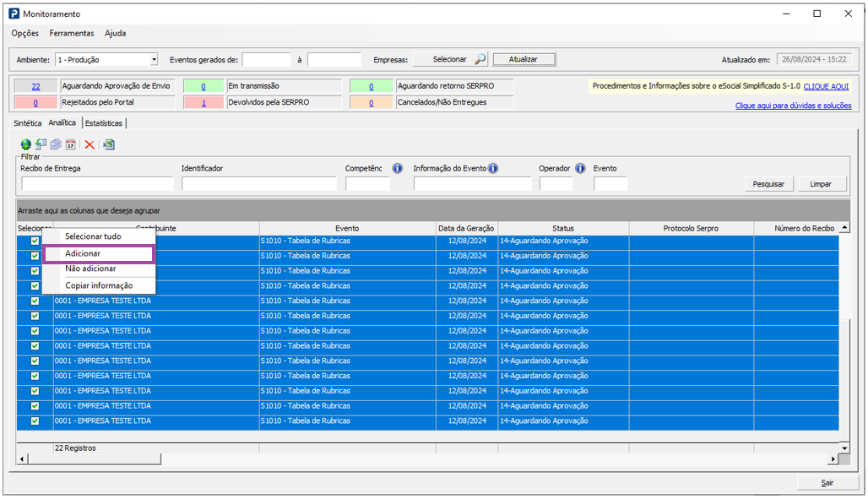Open the Opções menu
The width and height of the screenshot is (868, 499).
(x=25, y=33)
